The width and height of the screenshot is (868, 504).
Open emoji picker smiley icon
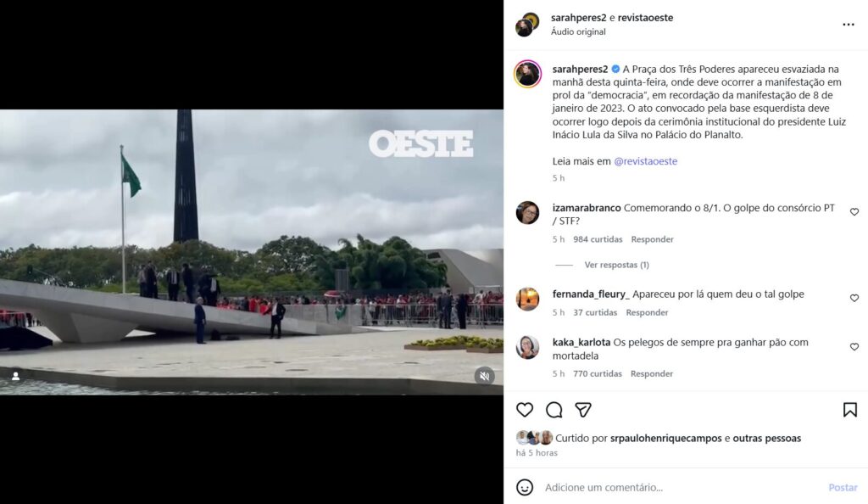tap(524, 487)
